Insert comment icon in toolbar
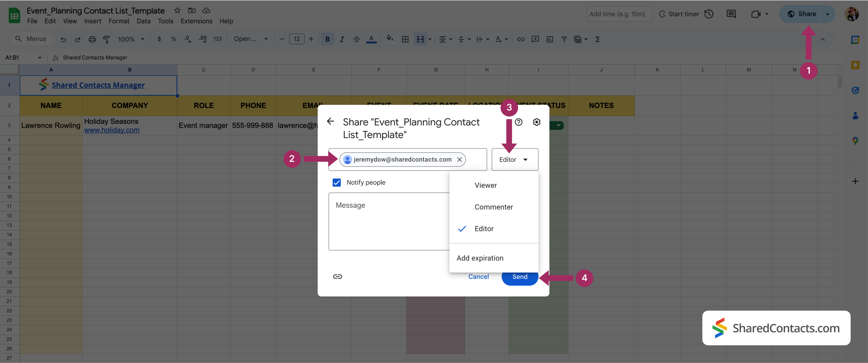The image size is (868, 363). 535,39
